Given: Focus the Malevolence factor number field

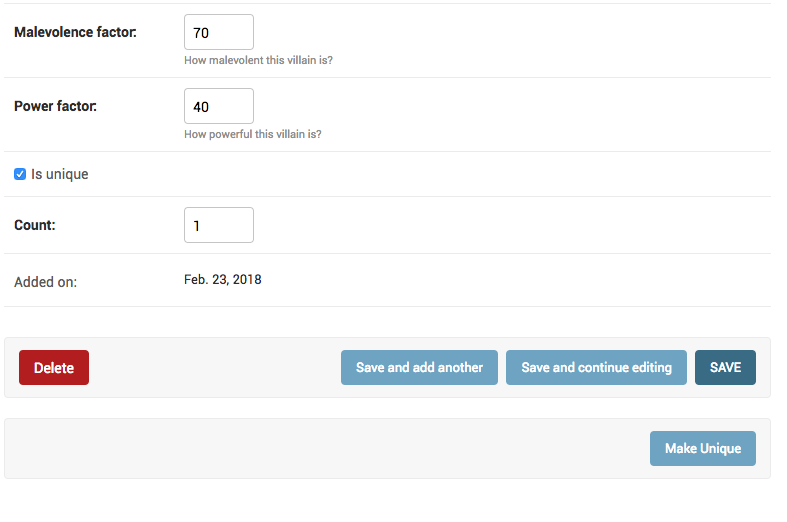Looking at the screenshot, I should 219,32.
